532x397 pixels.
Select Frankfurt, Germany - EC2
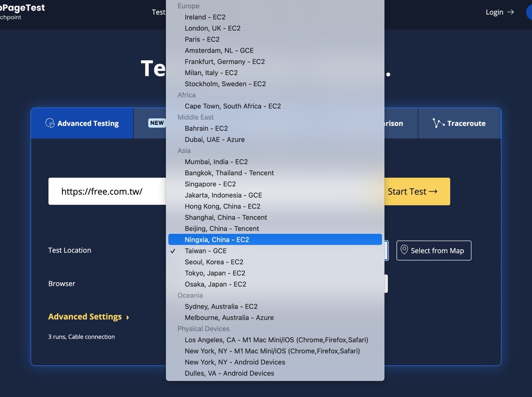(x=275, y=62)
